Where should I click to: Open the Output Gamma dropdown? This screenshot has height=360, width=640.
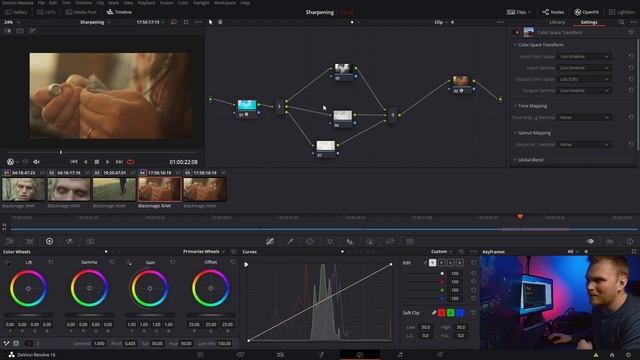(584, 91)
